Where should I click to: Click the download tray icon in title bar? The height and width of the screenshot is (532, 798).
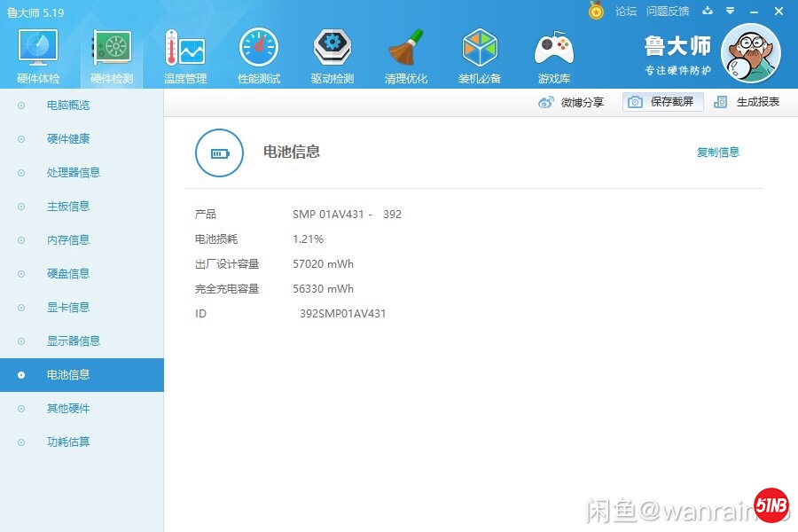click(707, 12)
